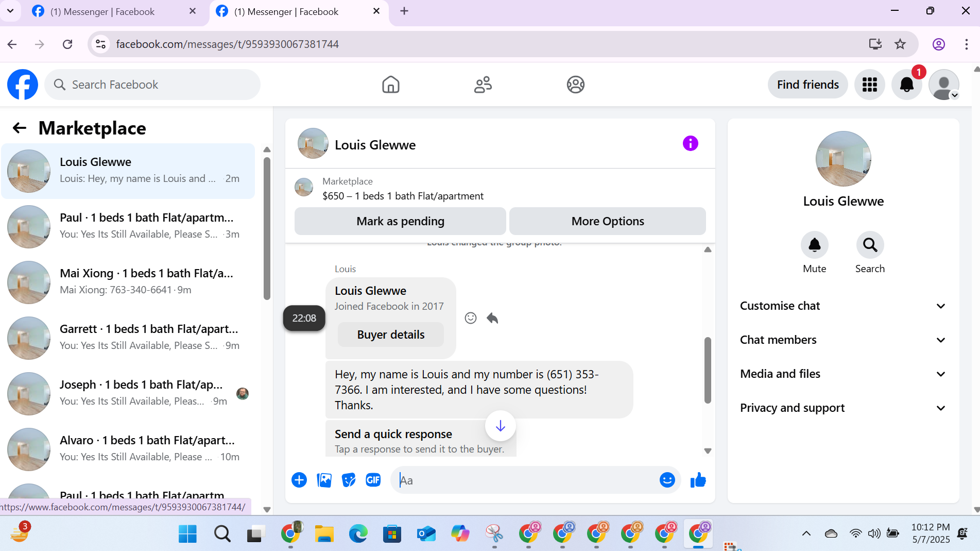This screenshot has height=551, width=980.
Task: Open the Groups icon in top navigation
Action: (575, 85)
